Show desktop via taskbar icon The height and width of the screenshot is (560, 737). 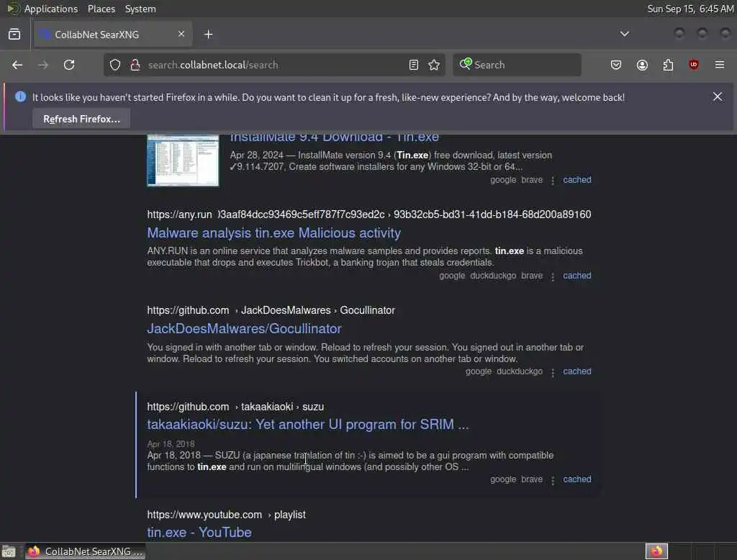pos(9,551)
